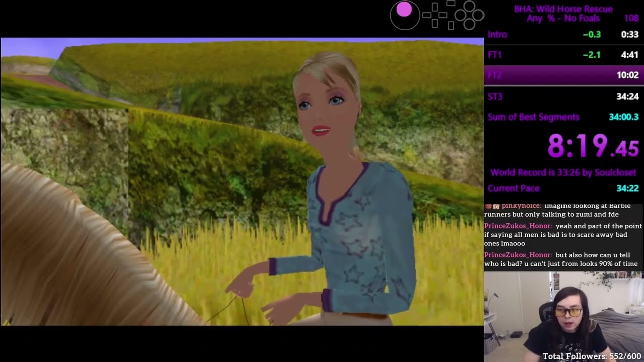The image size is (644, 362).
Task: Click the FT1 delta '-2.1'
Action: click(591, 55)
